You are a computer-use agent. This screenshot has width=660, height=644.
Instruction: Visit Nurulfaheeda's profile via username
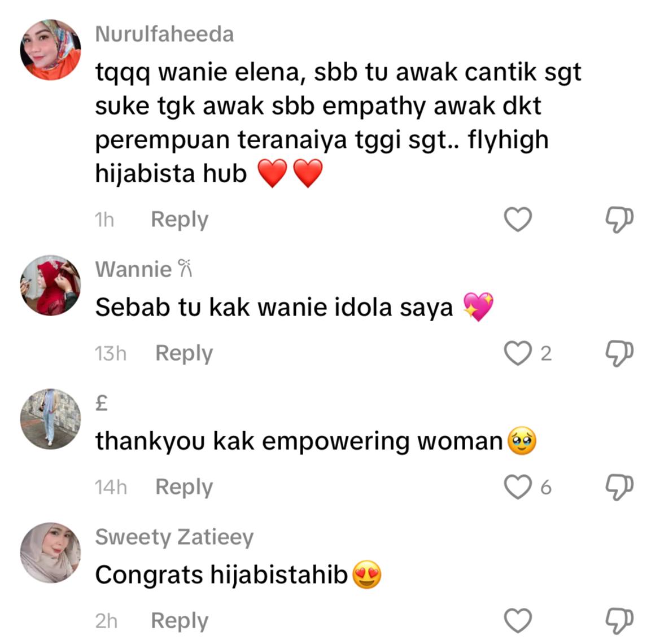[165, 34]
